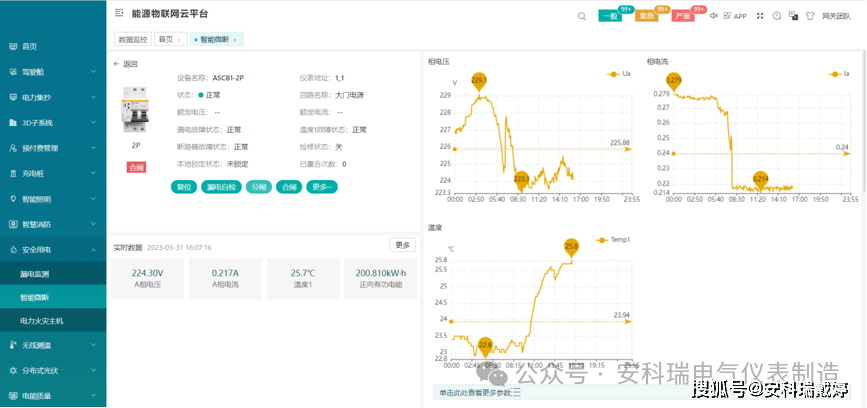
Task: Open the 一般 alarm badge
Action: [610, 16]
